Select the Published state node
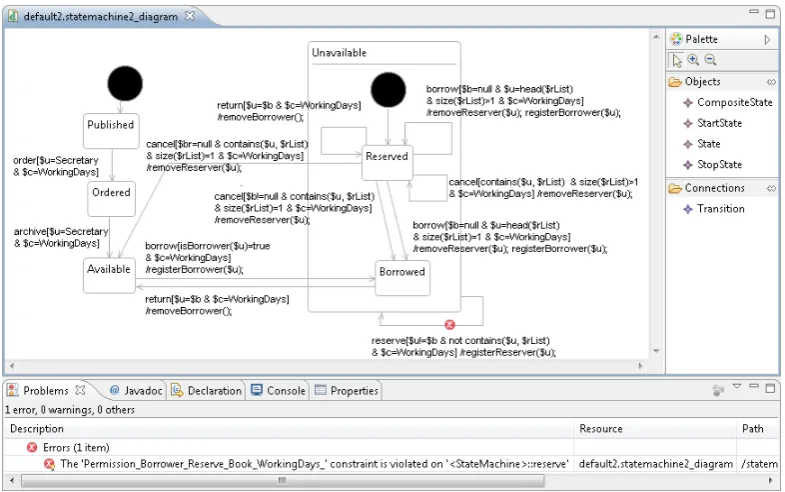This screenshot has height=492, width=785. 111,131
